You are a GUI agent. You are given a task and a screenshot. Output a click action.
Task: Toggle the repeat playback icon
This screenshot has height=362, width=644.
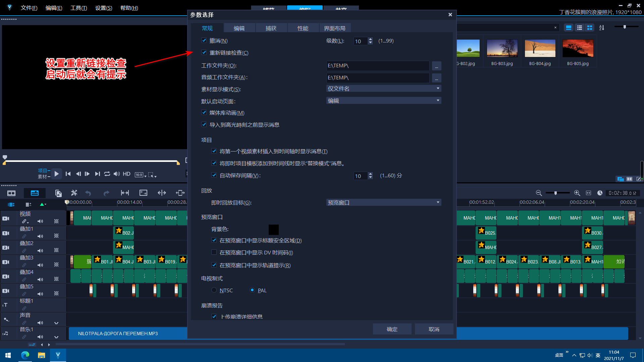(107, 174)
